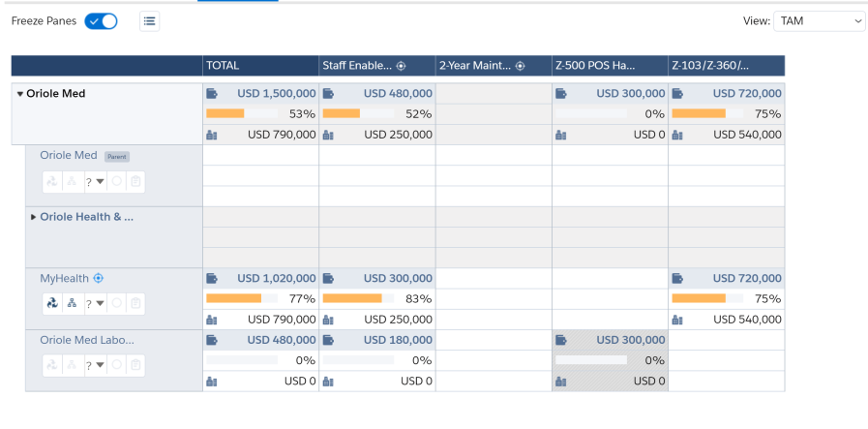
Task: Click the hierarchy icon in Oriole Med parent row
Action: point(72,181)
